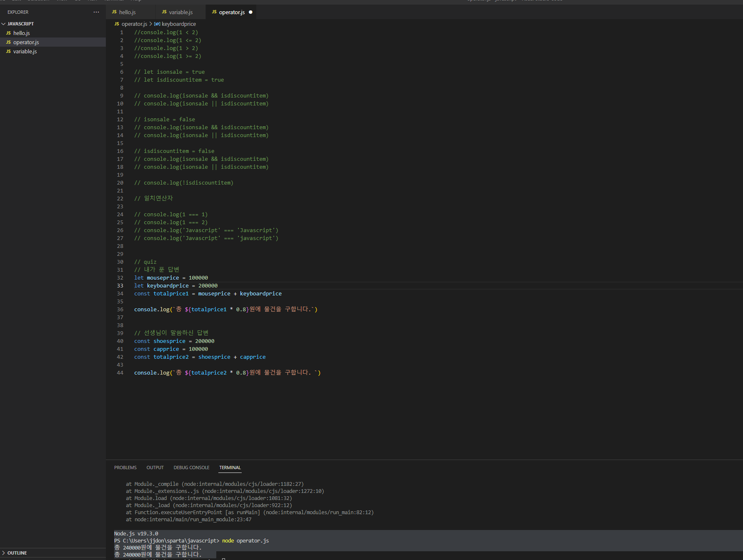Click 'Node.js v19.3.0' text in terminal
Screen dimensions: 743x560
point(136,534)
